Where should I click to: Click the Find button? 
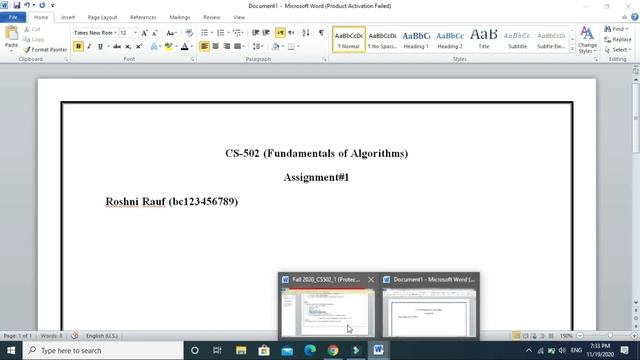point(616,29)
